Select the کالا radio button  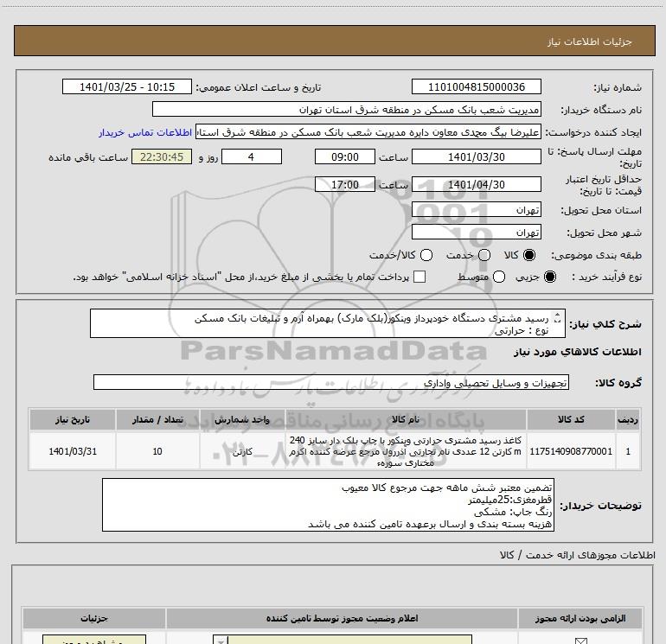[x=529, y=255]
